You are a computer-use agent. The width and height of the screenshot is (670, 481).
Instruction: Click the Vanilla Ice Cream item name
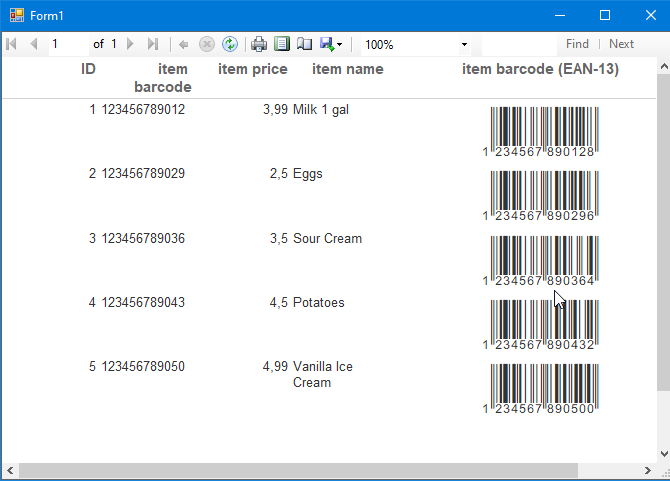click(x=323, y=374)
